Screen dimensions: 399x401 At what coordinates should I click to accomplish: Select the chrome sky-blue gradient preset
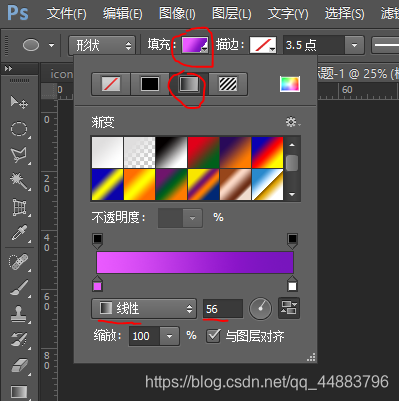point(267,184)
